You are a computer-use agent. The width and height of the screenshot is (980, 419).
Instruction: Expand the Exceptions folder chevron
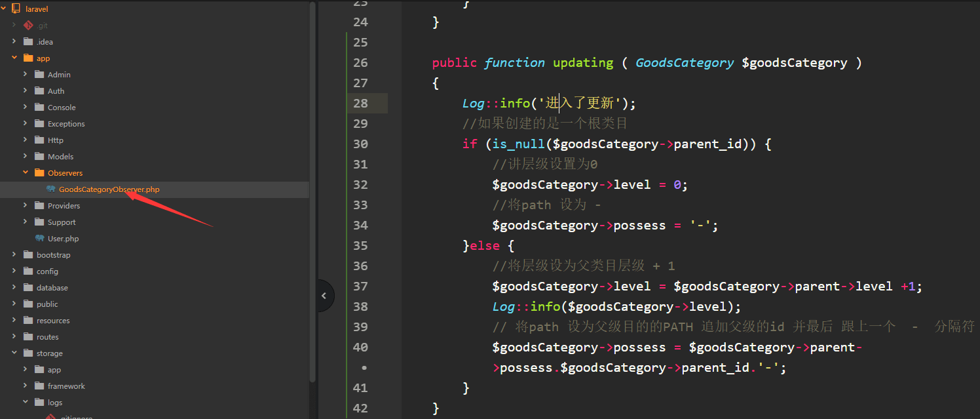[x=25, y=123]
